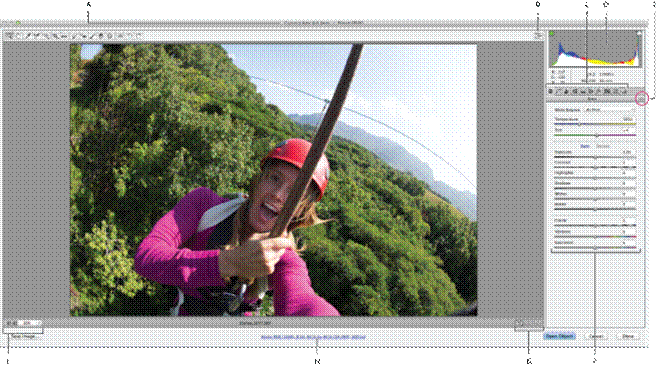The width and height of the screenshot is (657, 366).
Task: Open the Camera Calibration panel tab
Action: [607, 91]
